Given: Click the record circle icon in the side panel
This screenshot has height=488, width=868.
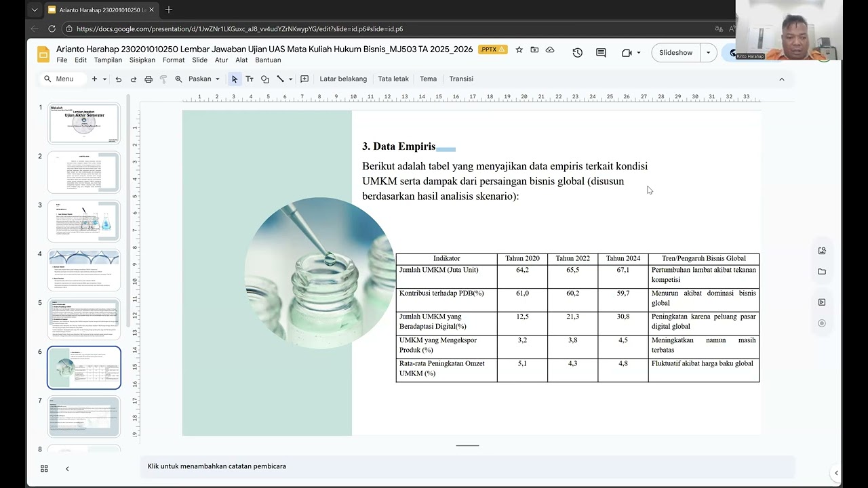Looking at the screenshot, I should tap(822, 323).
